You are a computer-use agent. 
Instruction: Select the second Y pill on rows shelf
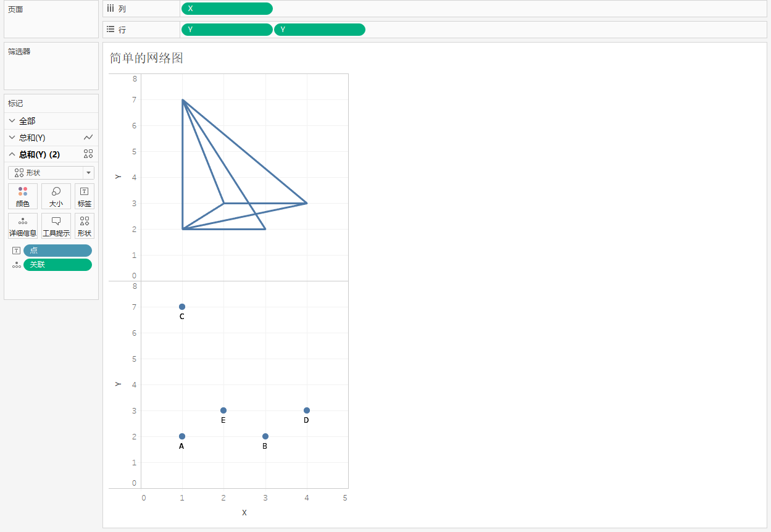(x=320, y=30)
